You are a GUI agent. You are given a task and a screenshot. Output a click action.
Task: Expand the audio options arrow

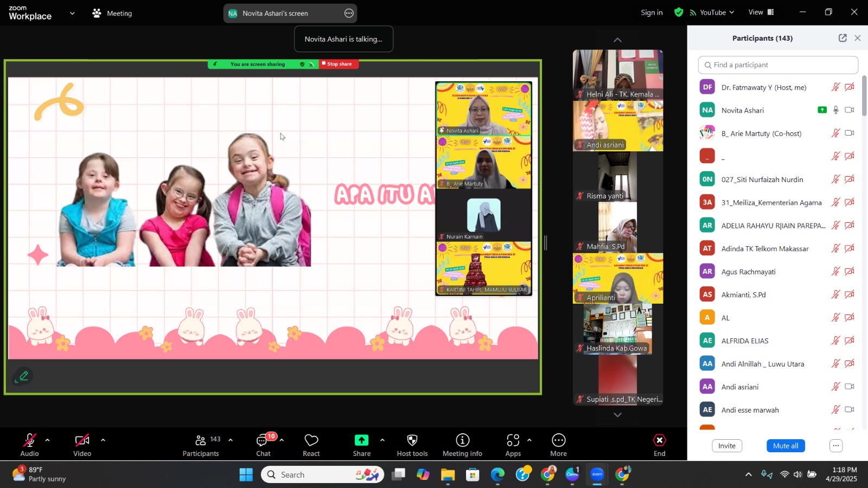(48, 440)
